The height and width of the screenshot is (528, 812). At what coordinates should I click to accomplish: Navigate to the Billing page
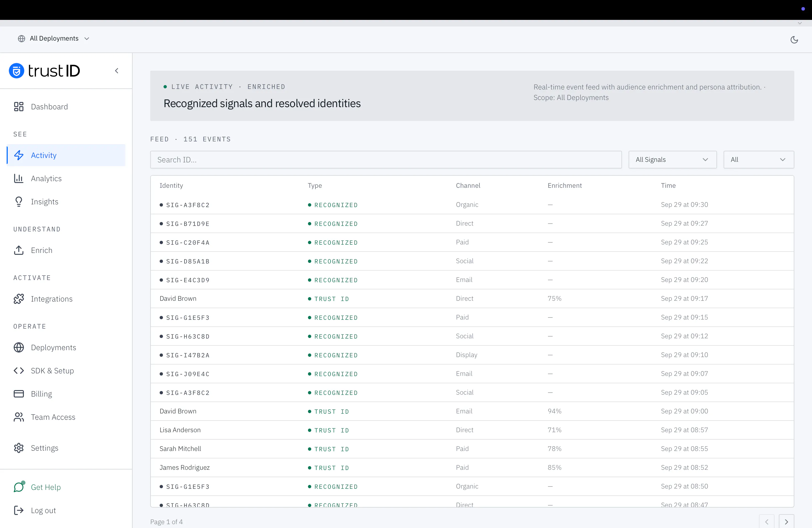click(x=66, y=394)
